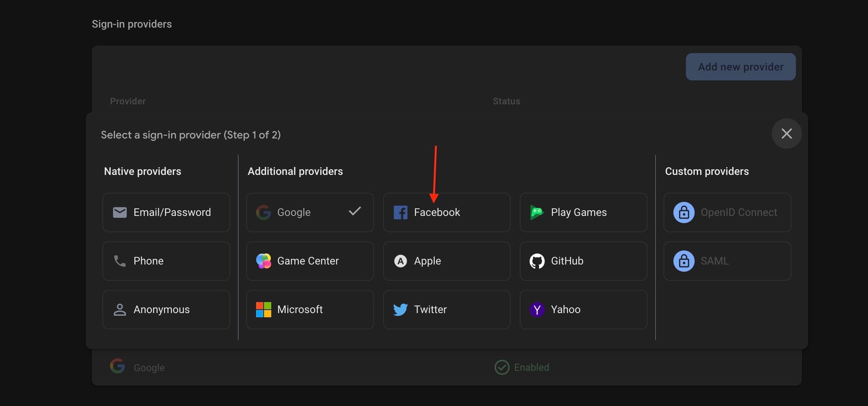Screen dimensions: 868x406
Task: Choose GitHub provider label
Action: tap(567, 261)
